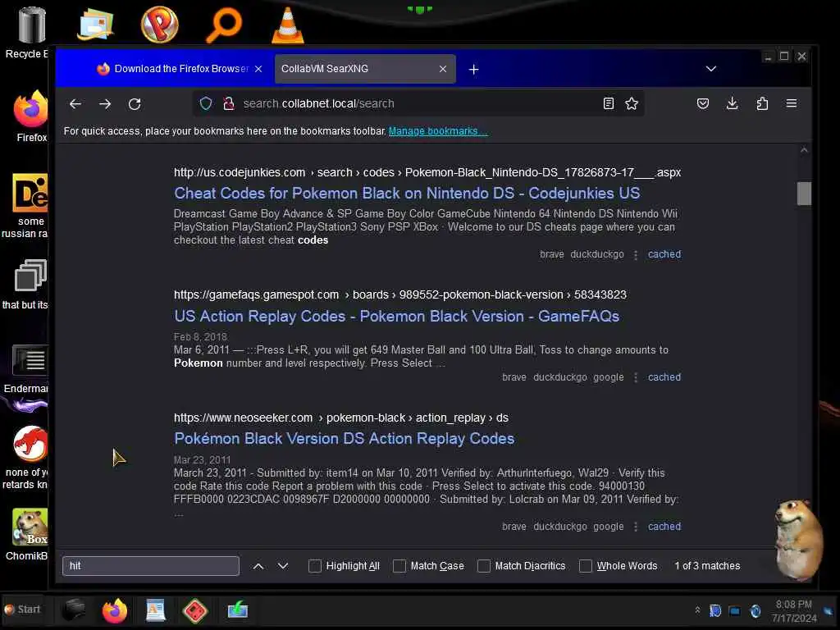Open the Manage bookmarks link
Image resolution: width=840 pixels, height=630 pixels.
[438, 131]
